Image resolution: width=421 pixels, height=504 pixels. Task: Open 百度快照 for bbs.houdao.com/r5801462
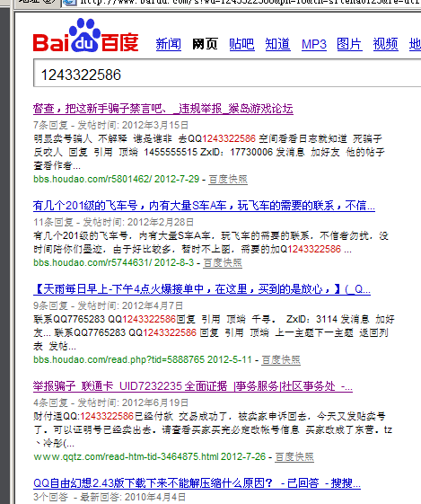click(228, 179)
